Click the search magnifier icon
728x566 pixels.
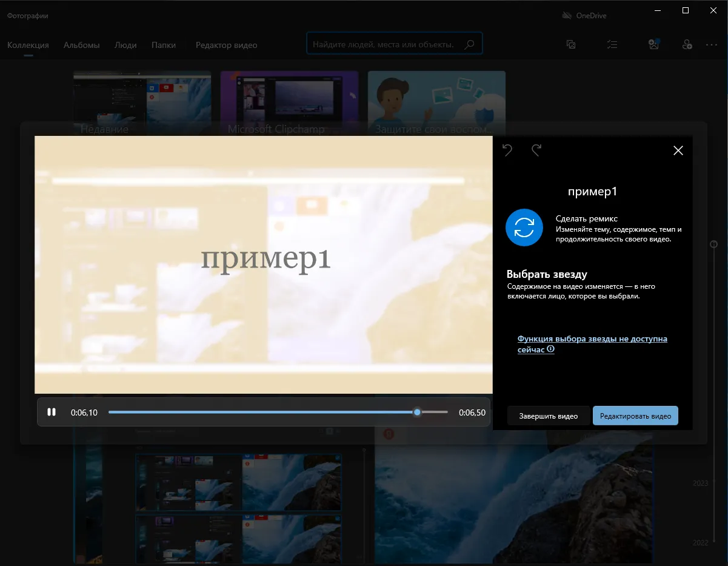[x=469, y=44]
